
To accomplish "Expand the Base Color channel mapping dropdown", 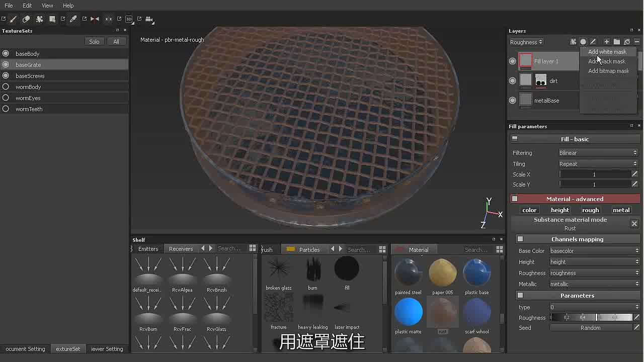I will pyautogui.click(x=594, y=251).
